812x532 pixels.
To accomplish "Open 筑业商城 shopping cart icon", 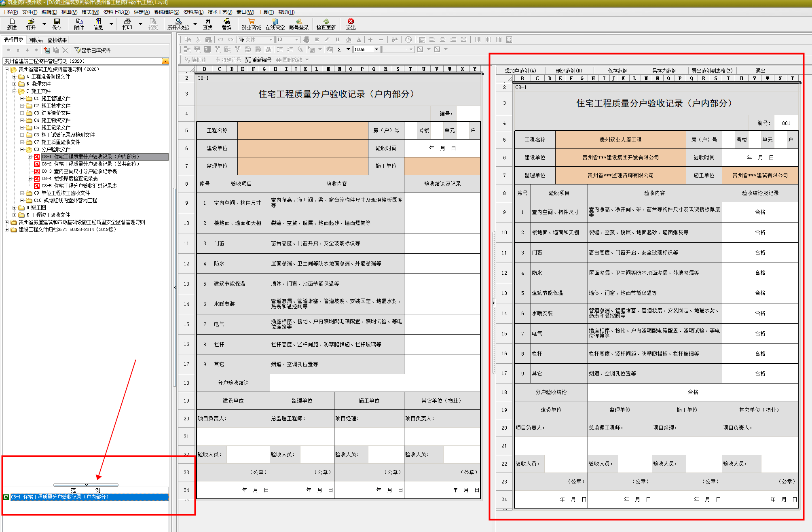I will pos(251,24).
